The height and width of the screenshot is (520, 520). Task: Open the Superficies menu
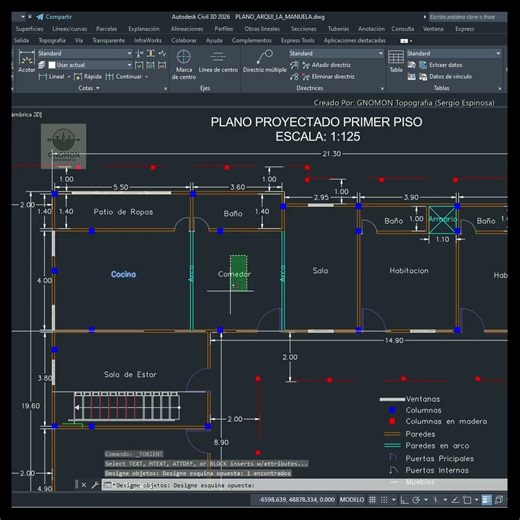point(29,29)
